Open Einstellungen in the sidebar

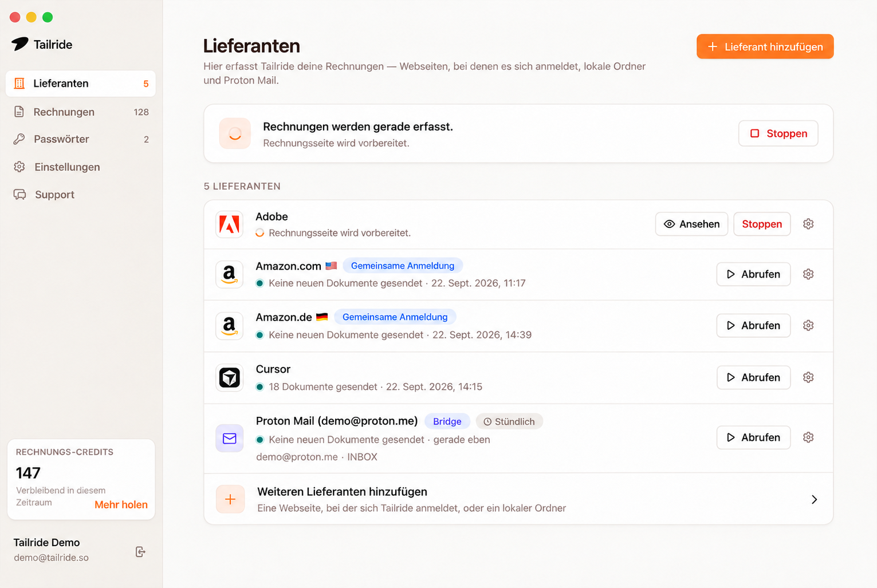[81, 167]
